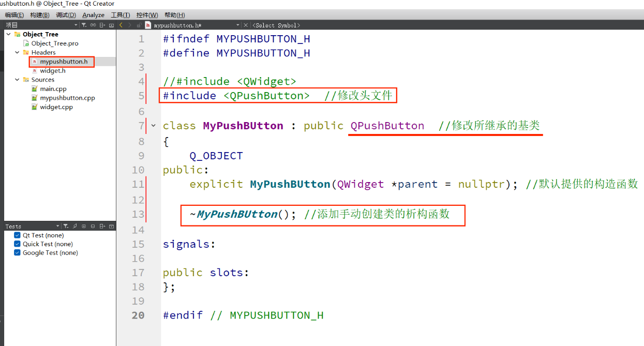The height and width of the screenshot is (346, 644).
Task: Select the Sources folder
Action: click(43, 80)
